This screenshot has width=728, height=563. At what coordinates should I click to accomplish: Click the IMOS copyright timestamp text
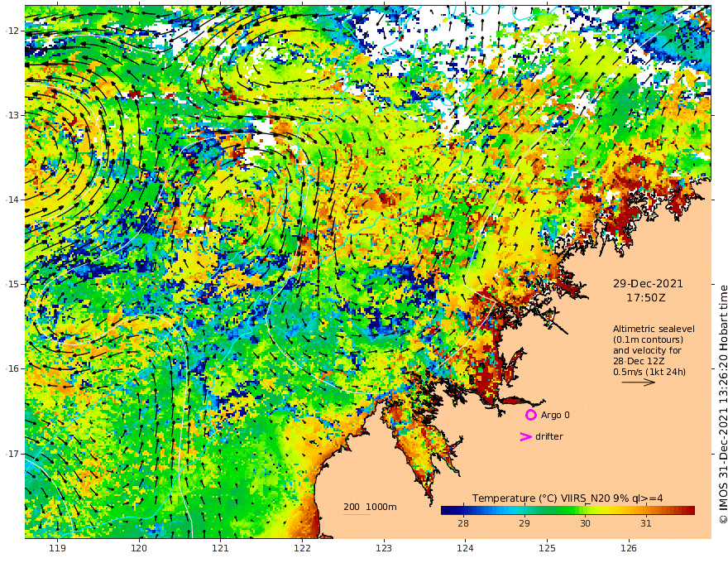[723, 404]
